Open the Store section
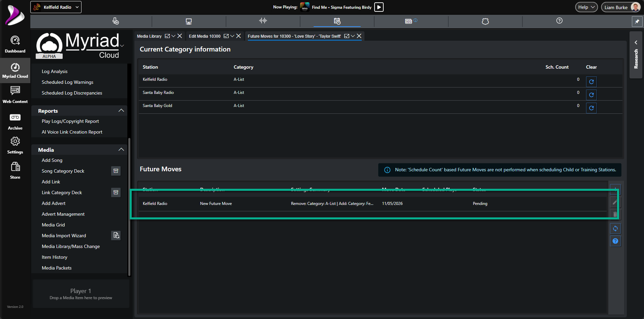Screen dimensions: 644x319 pyautogui.click(x=15, y=170)
